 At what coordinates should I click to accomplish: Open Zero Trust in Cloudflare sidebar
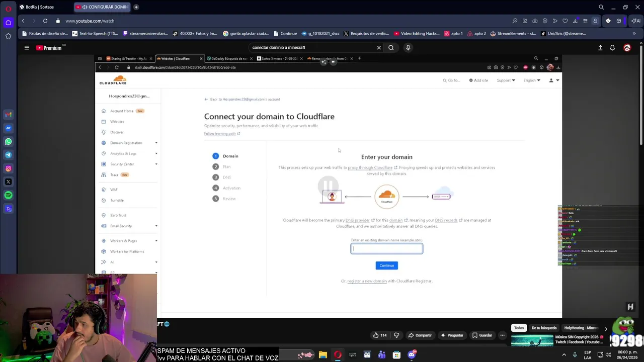point(118,215)
